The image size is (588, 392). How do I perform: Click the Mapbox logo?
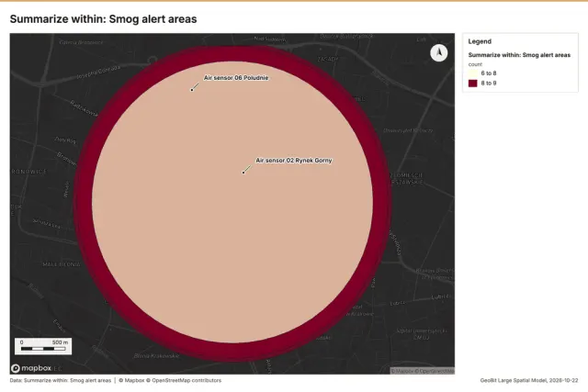31,368
